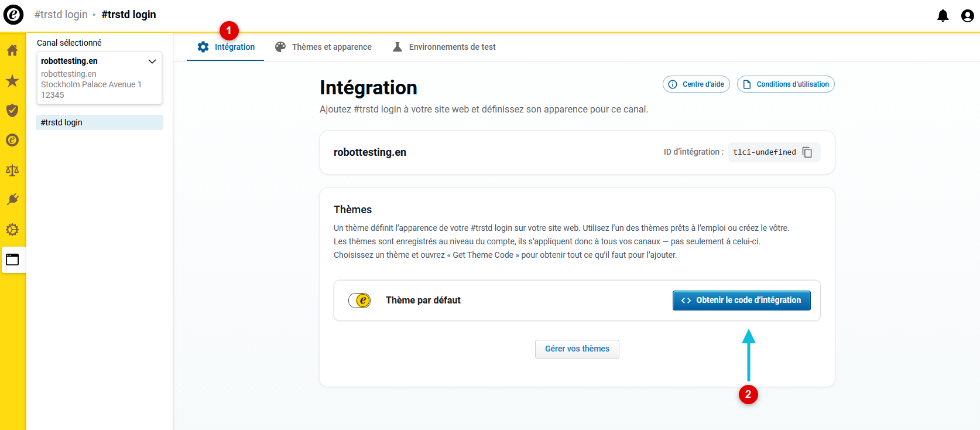Switch to Thèmes et apparence tab
Screen dimensions: 980x430
point(323,47)
